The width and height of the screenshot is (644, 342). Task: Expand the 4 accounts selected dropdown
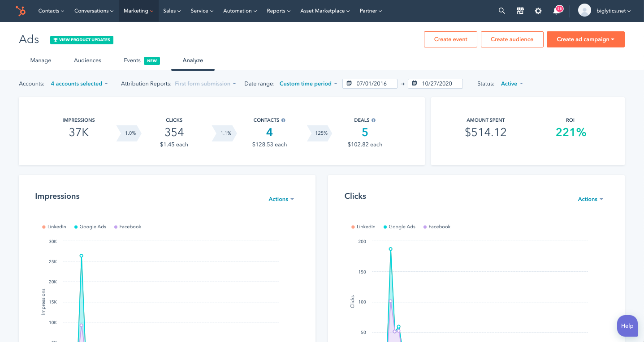(79, 84)
